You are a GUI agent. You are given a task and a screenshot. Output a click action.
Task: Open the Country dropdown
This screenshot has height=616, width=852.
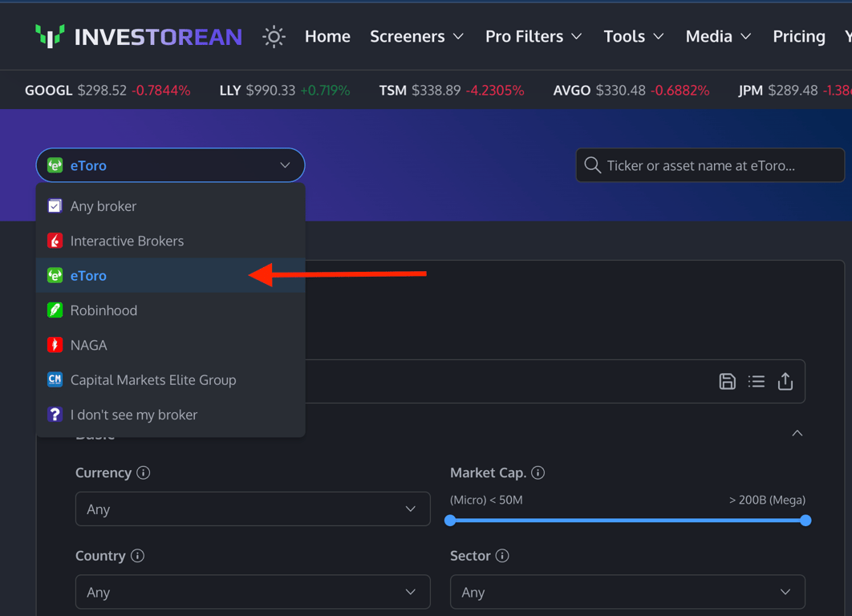click(253, 592)
